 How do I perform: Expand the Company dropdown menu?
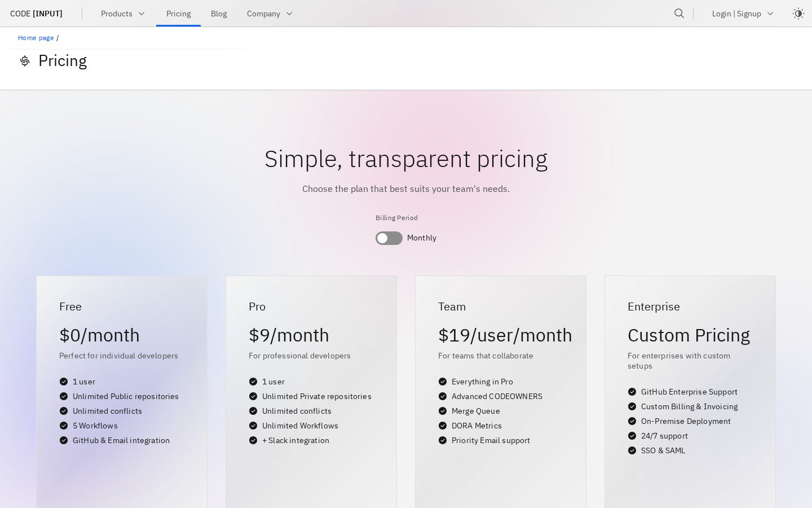(x=270, y=14)
